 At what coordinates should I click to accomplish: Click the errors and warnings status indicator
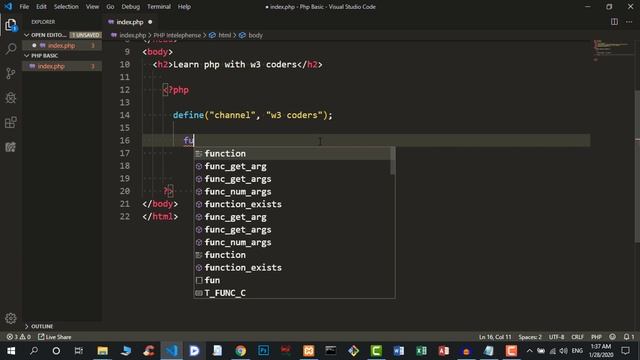[18, 337]
